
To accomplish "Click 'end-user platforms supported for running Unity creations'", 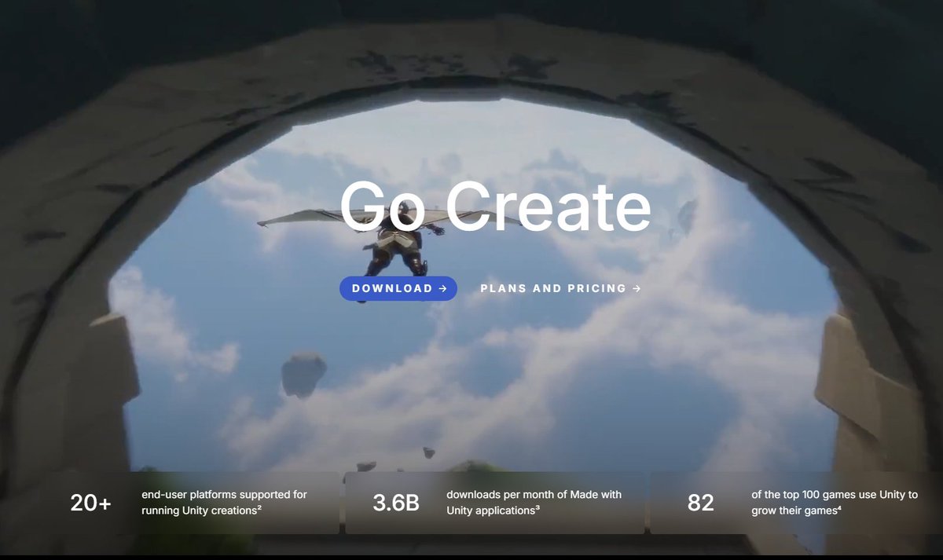I will coord(224,503).
